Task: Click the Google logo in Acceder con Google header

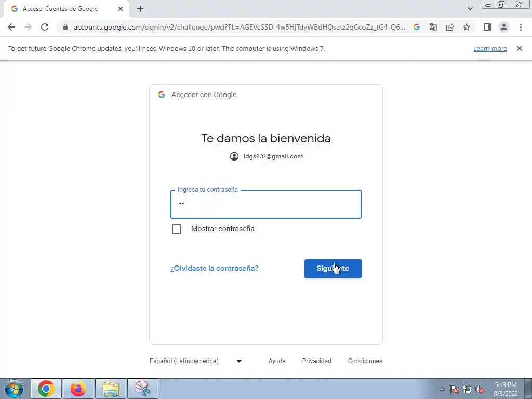Action: pyautogui.click(x=162, y=95)
